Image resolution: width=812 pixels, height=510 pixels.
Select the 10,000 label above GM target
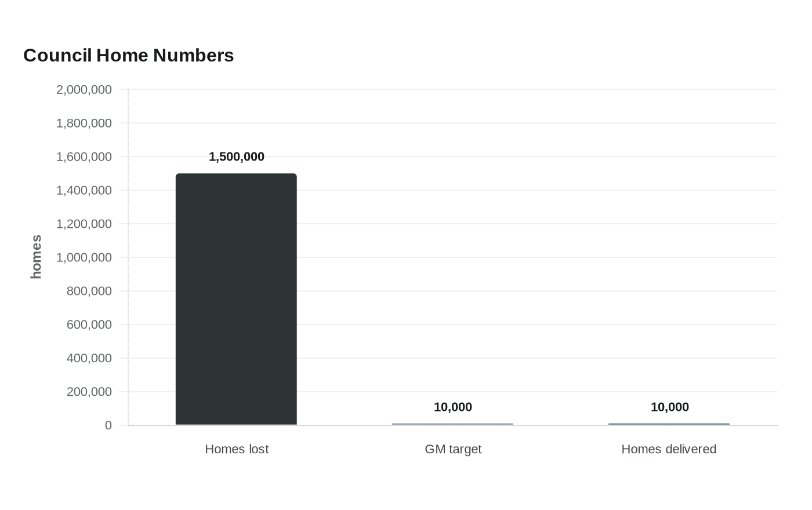pos(453,407)
